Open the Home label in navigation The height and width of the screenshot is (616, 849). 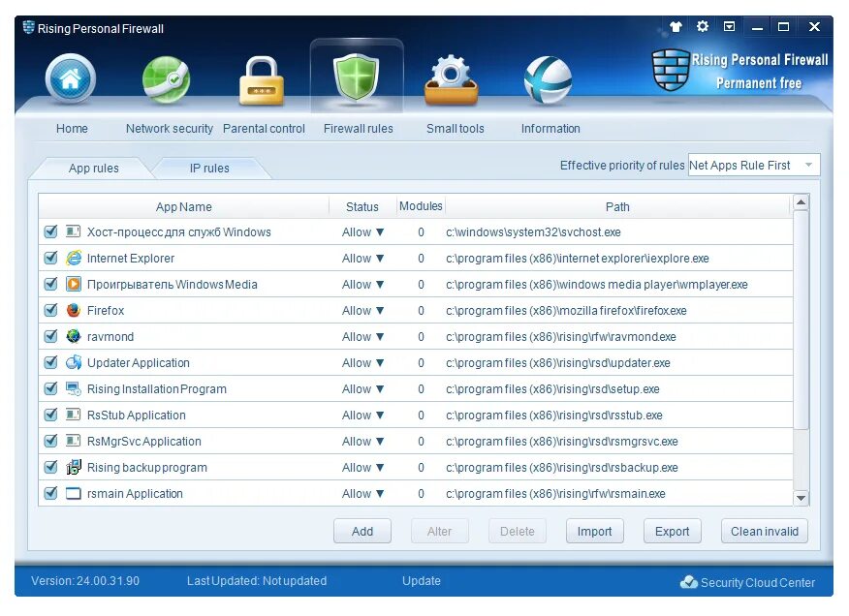72,128
